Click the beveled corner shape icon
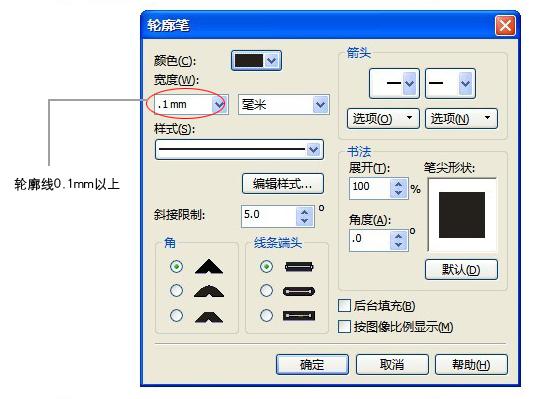The width and height of the screenshot is (534, 399). (209, 317)
